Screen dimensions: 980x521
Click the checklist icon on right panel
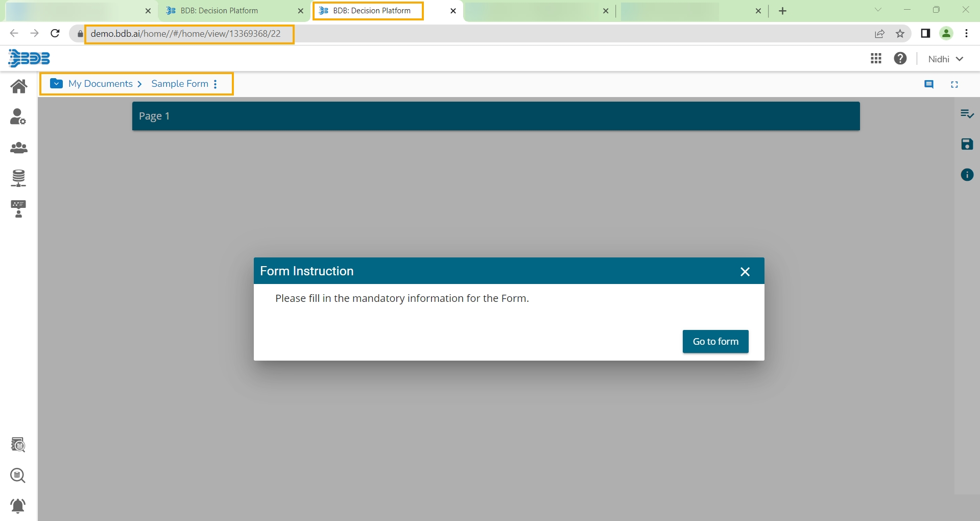coord(967,114)
